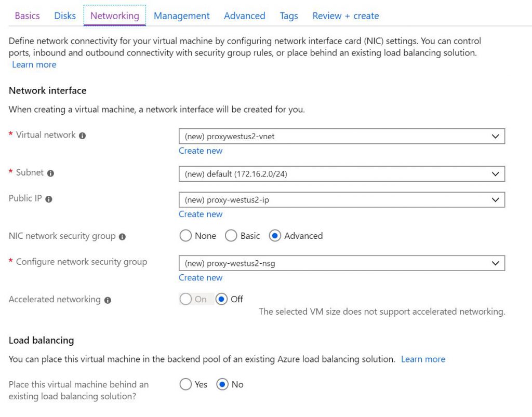This screenshot has height=417, width=532.
Task: Click Create new under Virtual network
Action: coord(201,151)
